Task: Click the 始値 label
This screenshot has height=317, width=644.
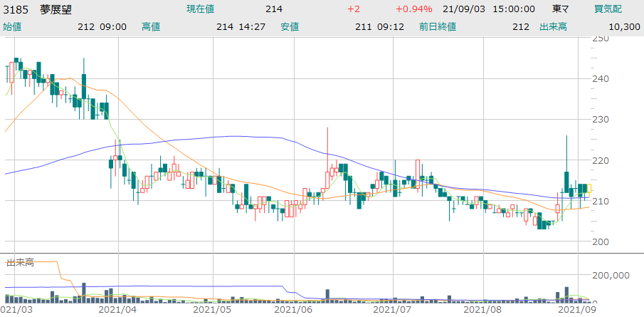Action: pyautogui.click(x=12, y=26)
